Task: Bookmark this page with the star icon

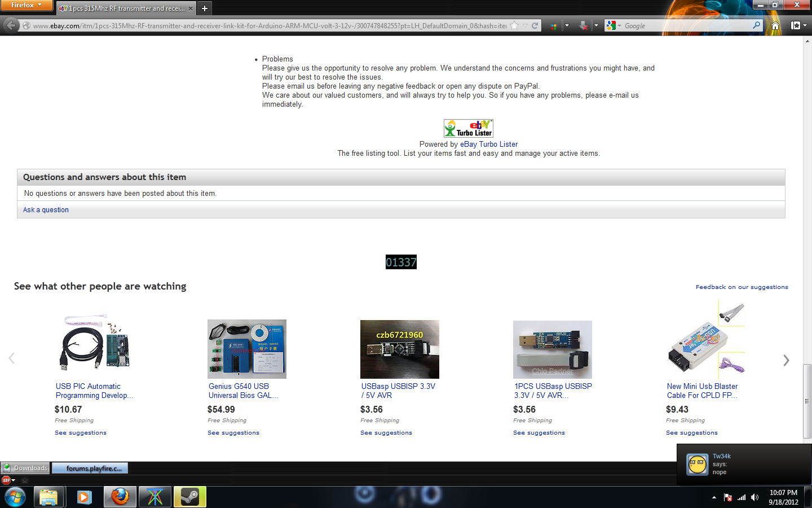Action: pos(514,25)
